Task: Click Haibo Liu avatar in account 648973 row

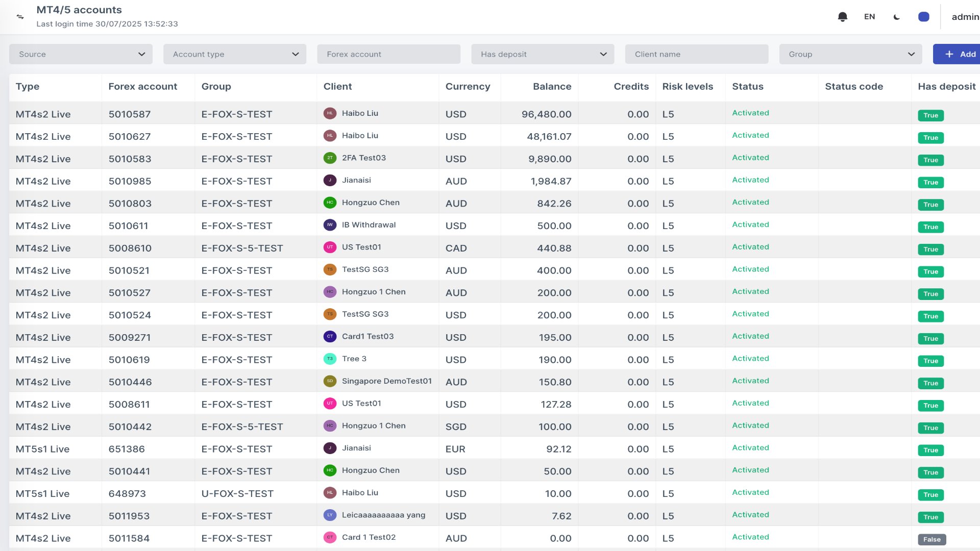Action: [x=330, y=493]
